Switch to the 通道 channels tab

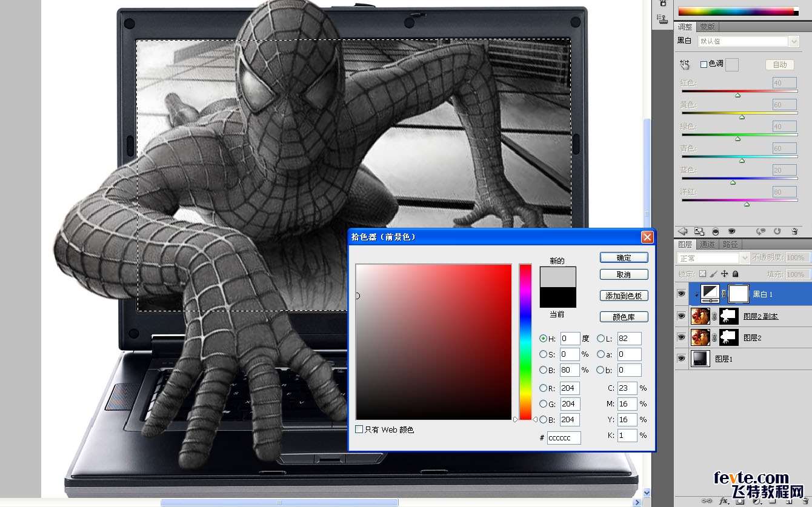707,245
